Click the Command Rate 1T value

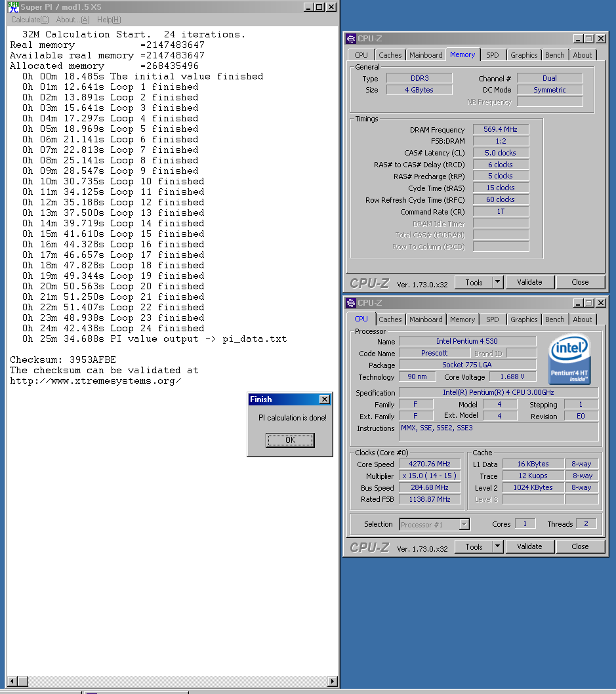click(x=501, y=212)
